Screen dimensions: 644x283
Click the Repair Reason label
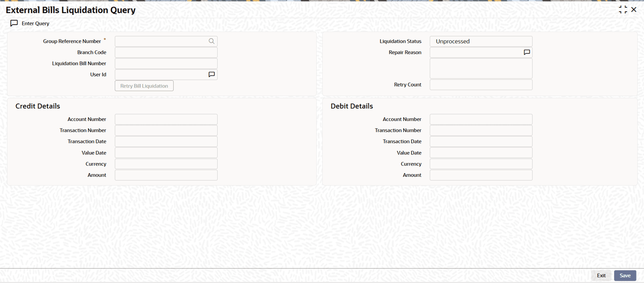click(405, 53)
